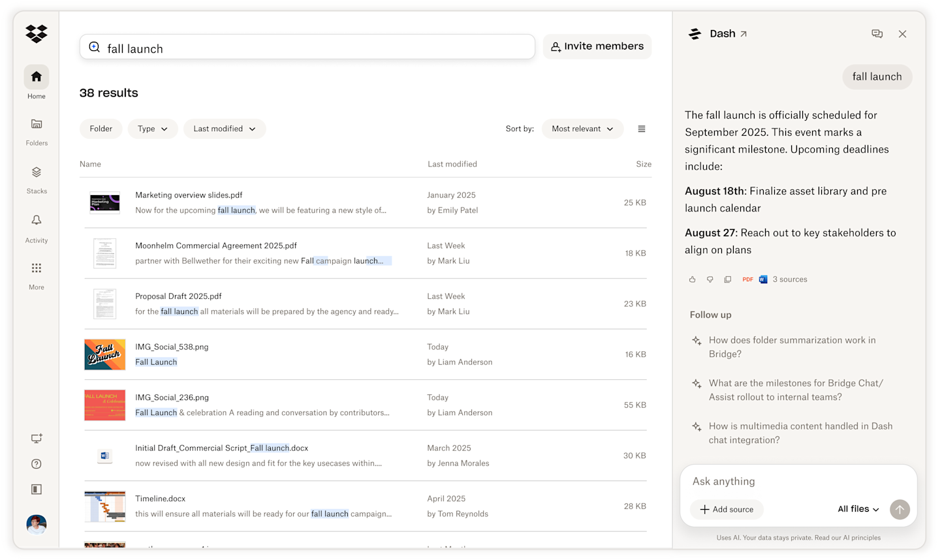Click the desktop app icon in sidebar
Image resolution: width=940 pixels, height=560 pixels.
(x=37, y=439)
